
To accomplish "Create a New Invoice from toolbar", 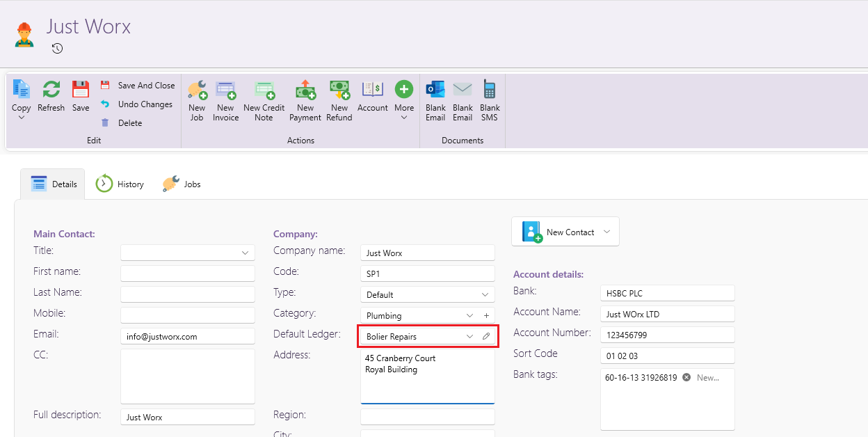I will tap(225, 90).
